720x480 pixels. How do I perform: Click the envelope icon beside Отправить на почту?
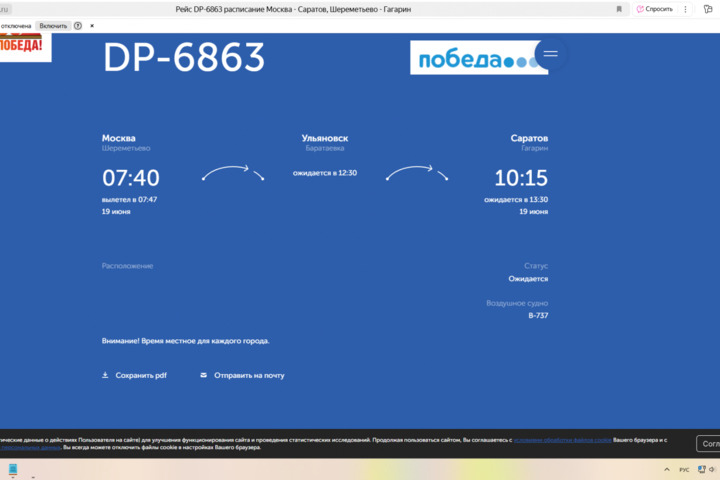[x=203, y=375]
